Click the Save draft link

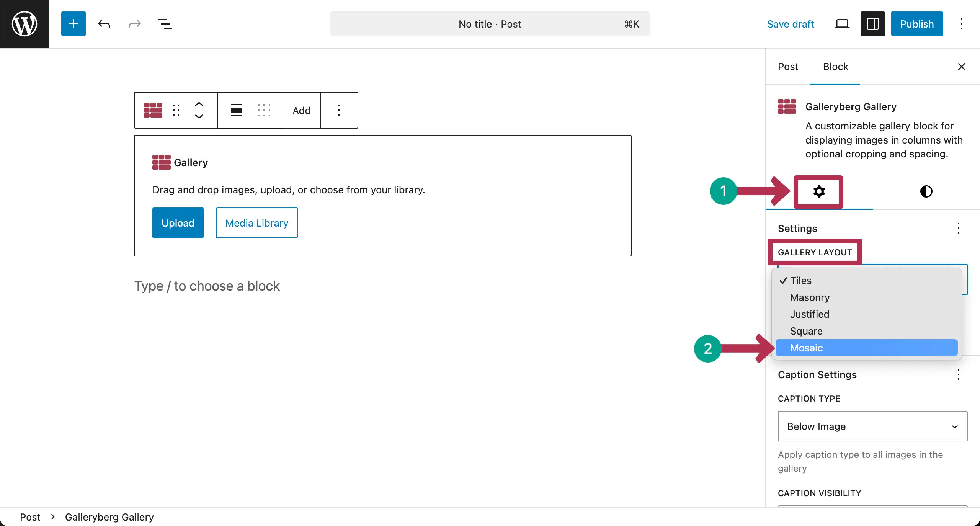pyautogui.click(x=791, y=24)
